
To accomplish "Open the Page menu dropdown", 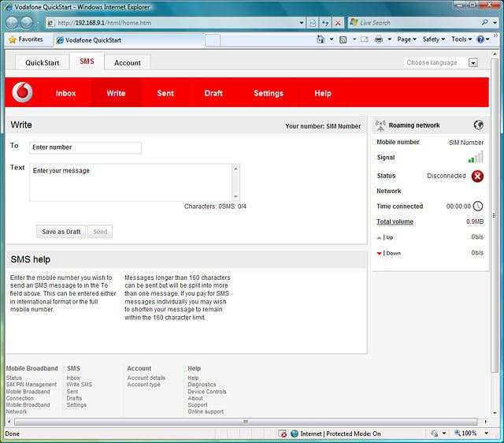I will pos(406,39).
